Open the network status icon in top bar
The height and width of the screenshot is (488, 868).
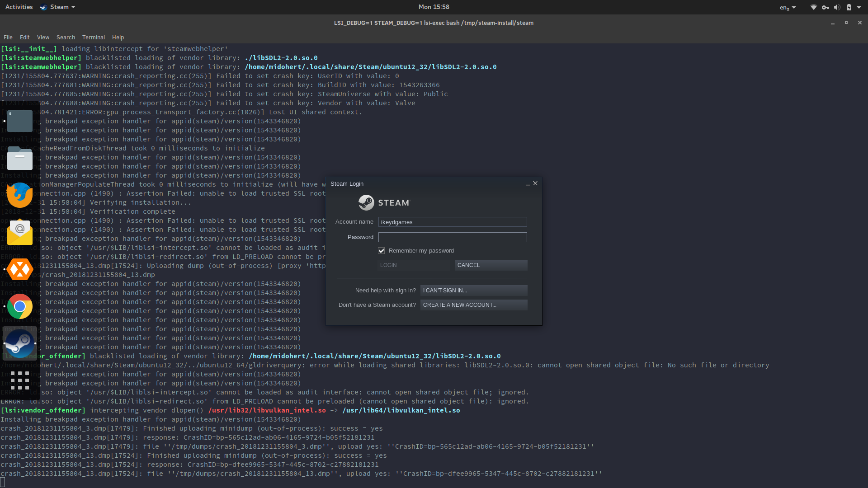pos(813,7)
